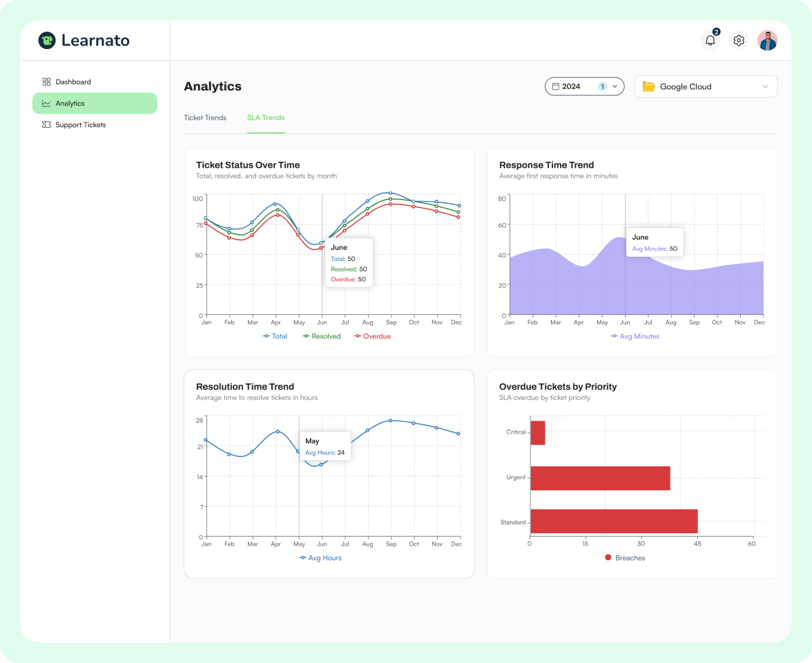Click 'SLA overdue by ticket priority' subtitle
The height and width of the screenshot is (663, 812).
544,398
